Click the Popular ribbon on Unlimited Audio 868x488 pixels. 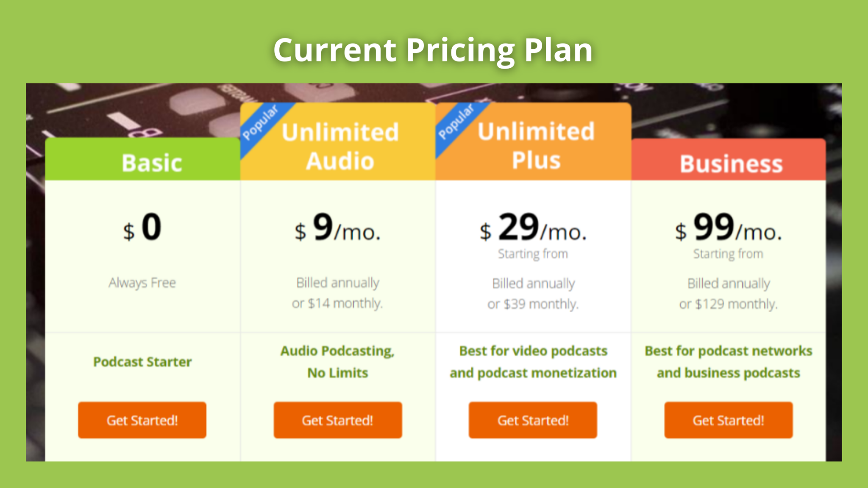click(x=260, y=123)
